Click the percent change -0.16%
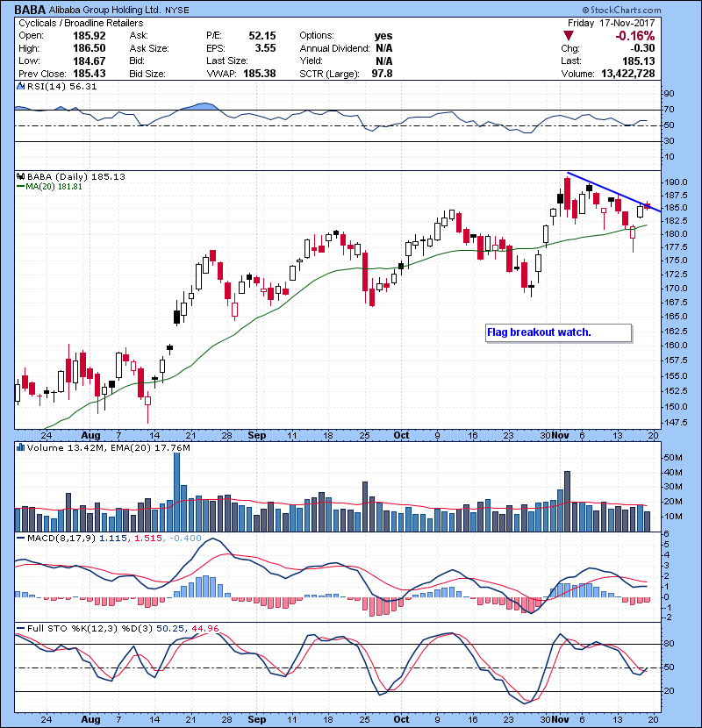Viewport: 702px width, 728px height. tap(634, 36)
